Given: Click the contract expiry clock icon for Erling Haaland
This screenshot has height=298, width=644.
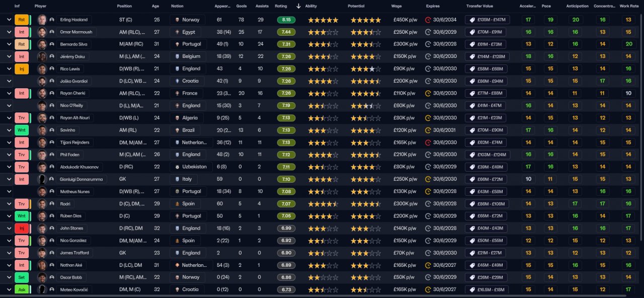Looking at the screenshot, I should pos(428,20).
